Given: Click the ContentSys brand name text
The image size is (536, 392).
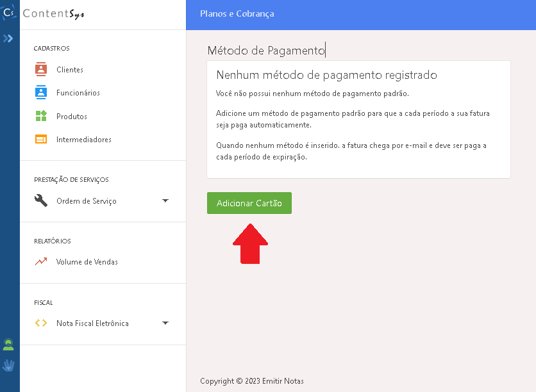Looking at the screenshot, I should click(x=53, y=13).
